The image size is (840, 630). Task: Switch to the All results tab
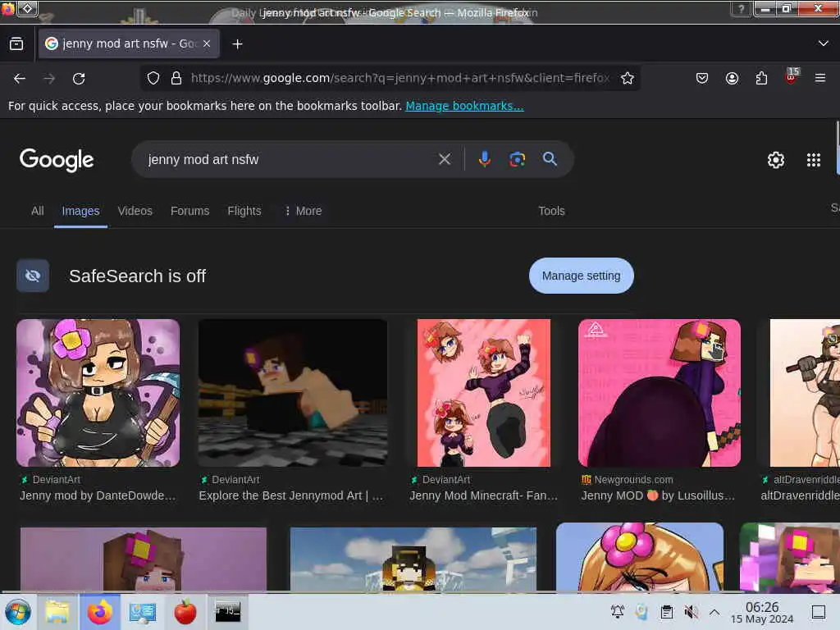[x=38, y=211]
